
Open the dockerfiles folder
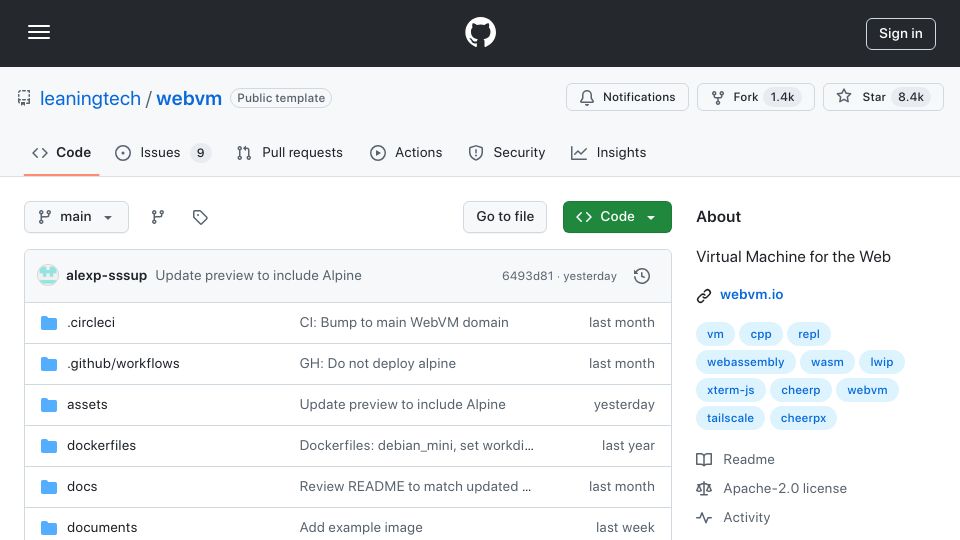(102, 446)
